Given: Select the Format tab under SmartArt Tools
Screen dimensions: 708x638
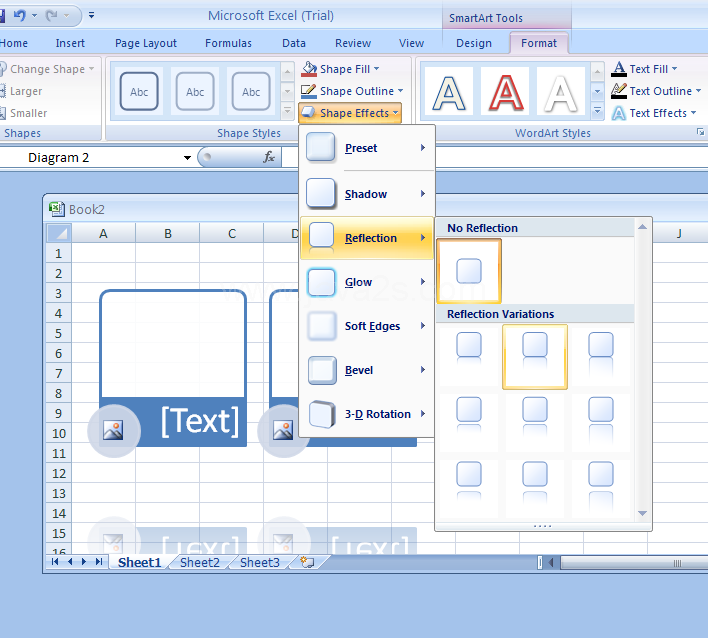Looking at the screenshot, I should [539, 43].
